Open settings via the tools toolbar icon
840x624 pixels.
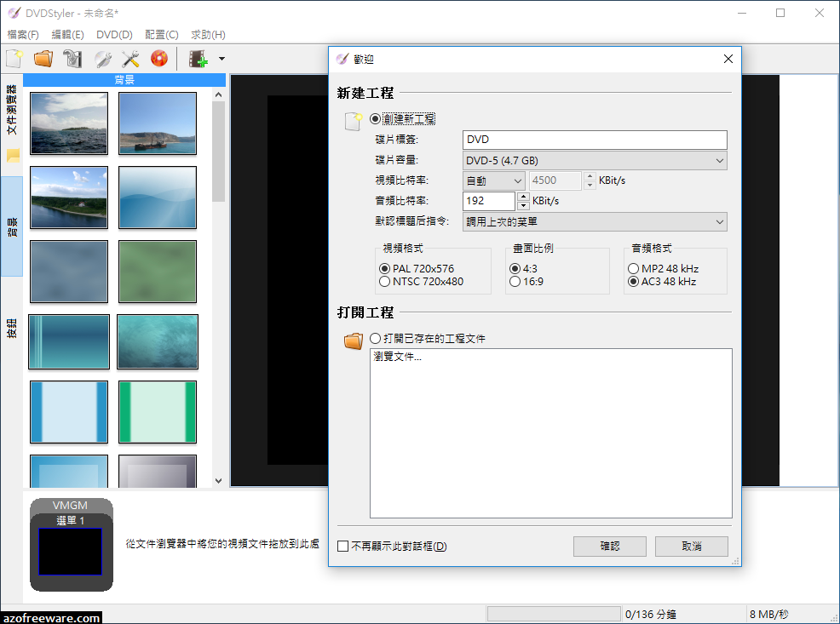point(132,58)
